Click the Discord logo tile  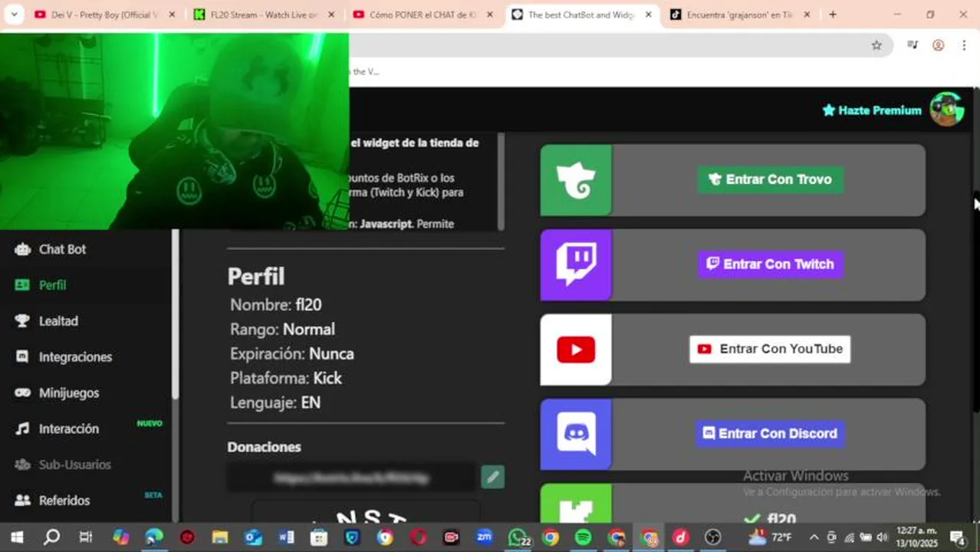(576, 434)
